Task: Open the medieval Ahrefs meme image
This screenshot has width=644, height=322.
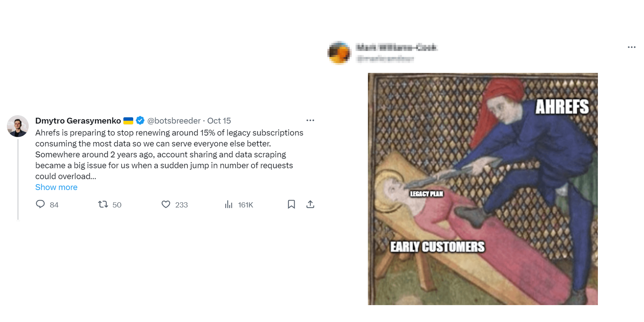Action: click(482, 189)
